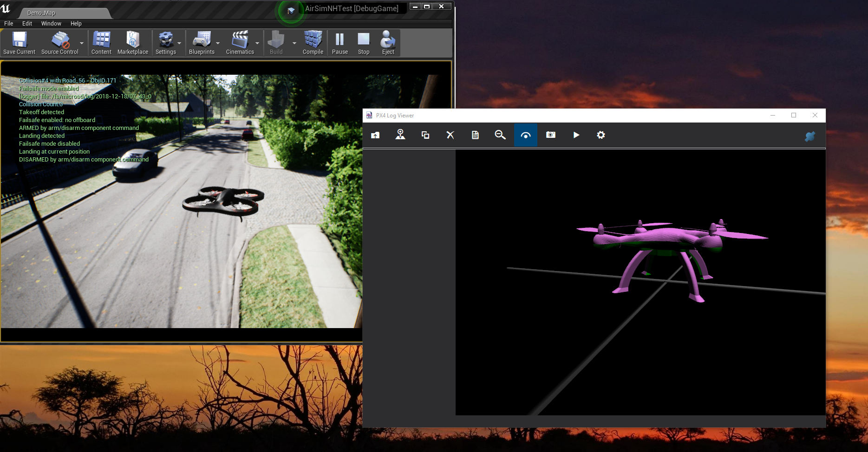Open the Blueprints dropdown menu
Image resolution: width=868 pixels, height=452 pixels.
tap(202, 43)
